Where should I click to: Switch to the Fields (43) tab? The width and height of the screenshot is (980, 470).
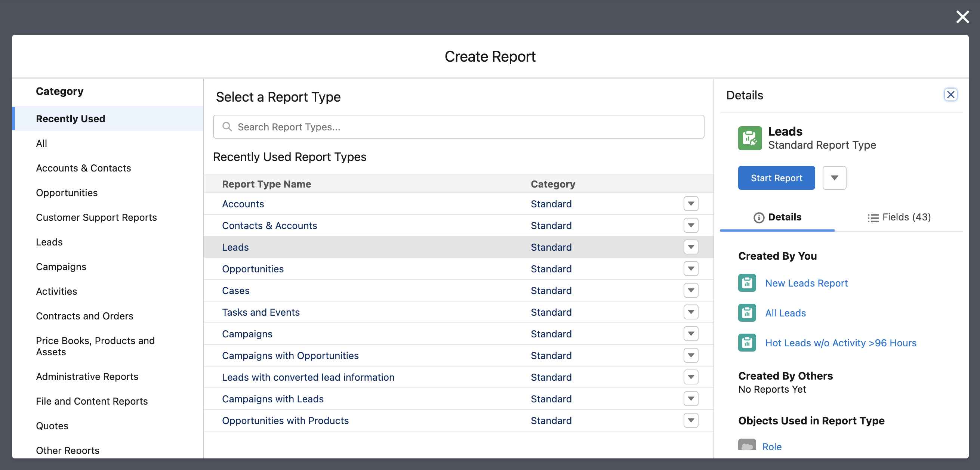pyautogui.click(x=899, y=217)
